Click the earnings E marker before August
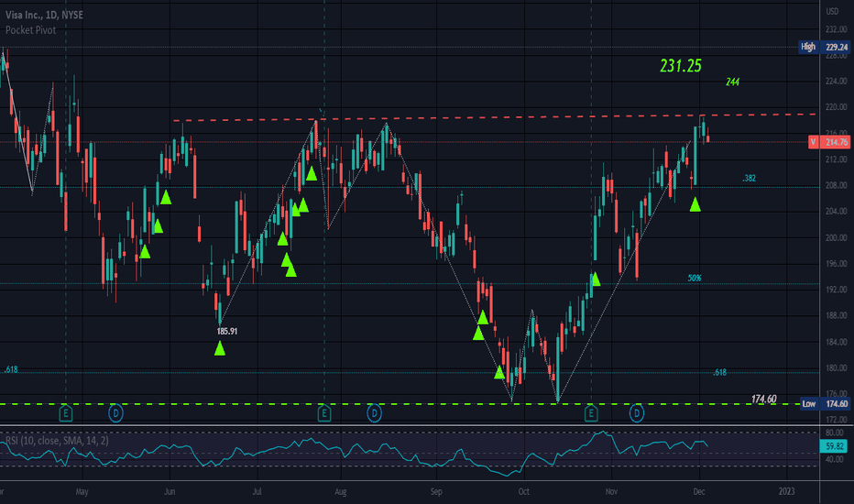 tap(324, 413)
